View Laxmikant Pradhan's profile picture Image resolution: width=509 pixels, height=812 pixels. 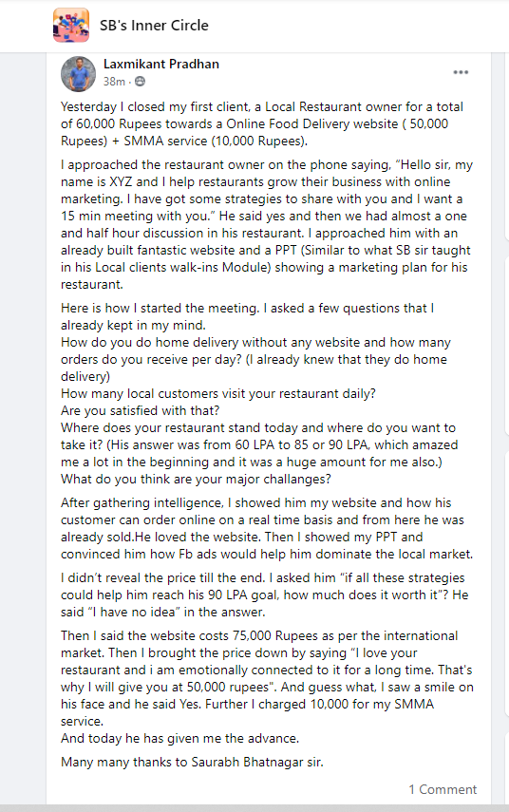click(78, 73)
